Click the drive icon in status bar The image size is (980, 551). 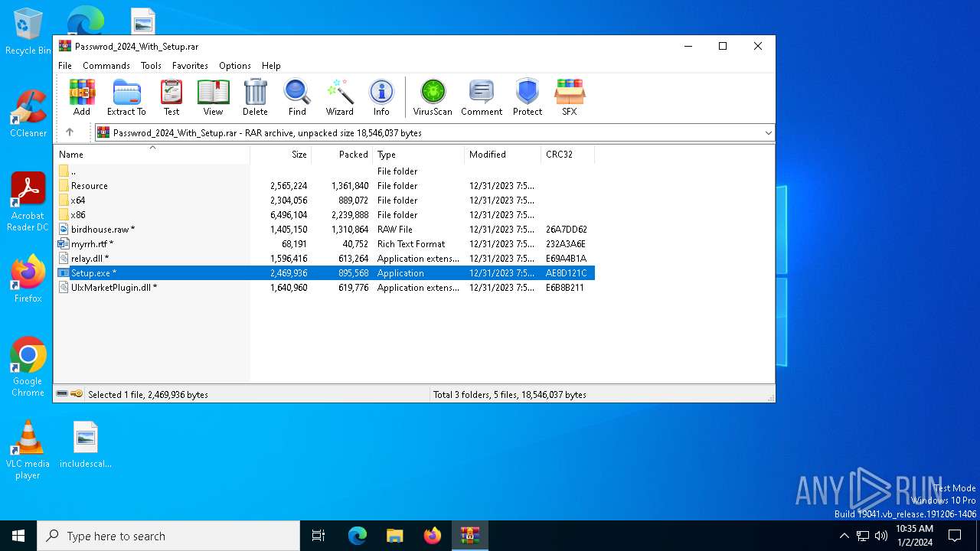(62, 394)
